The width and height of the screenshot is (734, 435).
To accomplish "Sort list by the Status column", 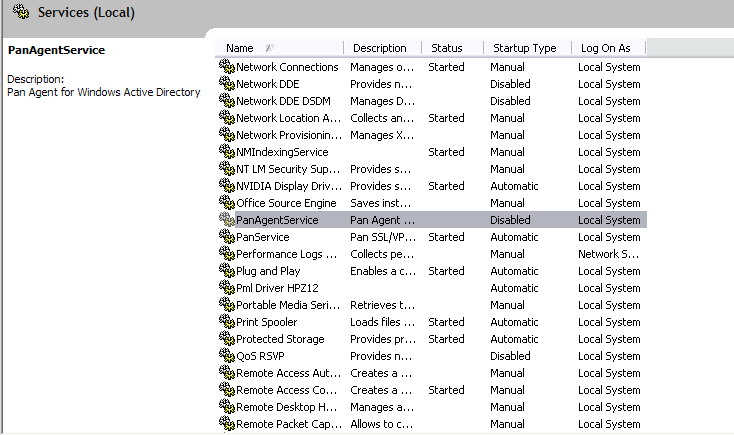I will point(447,48).
